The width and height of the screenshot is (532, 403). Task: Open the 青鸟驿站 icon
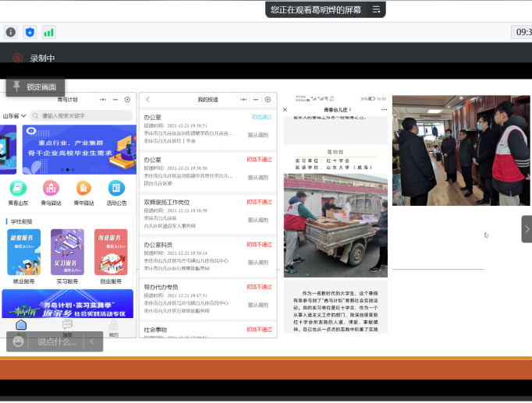click(x=51, y=189)
